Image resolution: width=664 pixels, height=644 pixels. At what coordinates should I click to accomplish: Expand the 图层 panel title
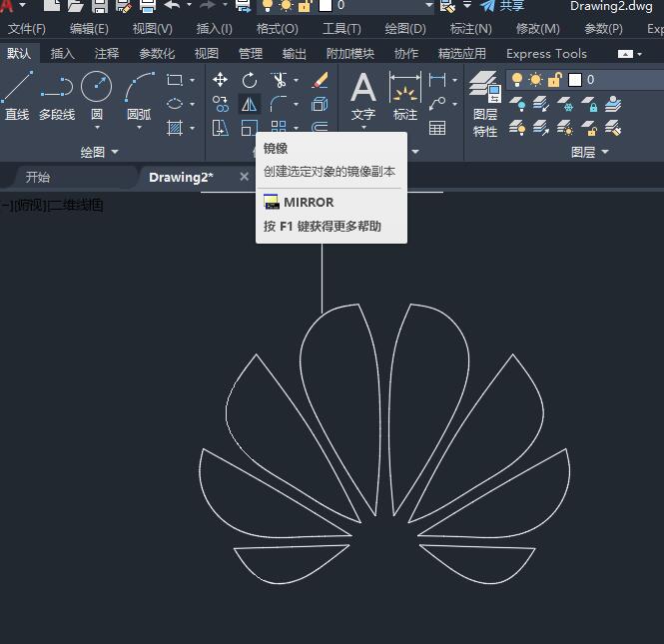590,152
